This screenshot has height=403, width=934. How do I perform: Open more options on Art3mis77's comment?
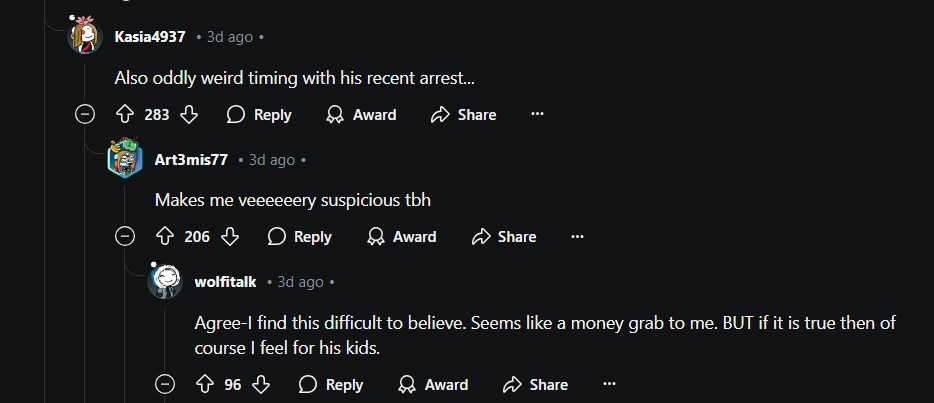[577, 237]
